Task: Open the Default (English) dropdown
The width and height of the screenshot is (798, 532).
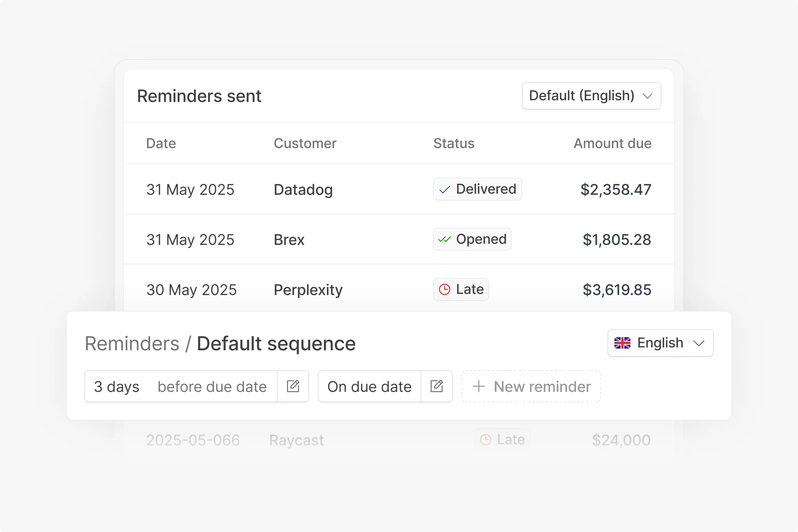Action: pos(591,96)
